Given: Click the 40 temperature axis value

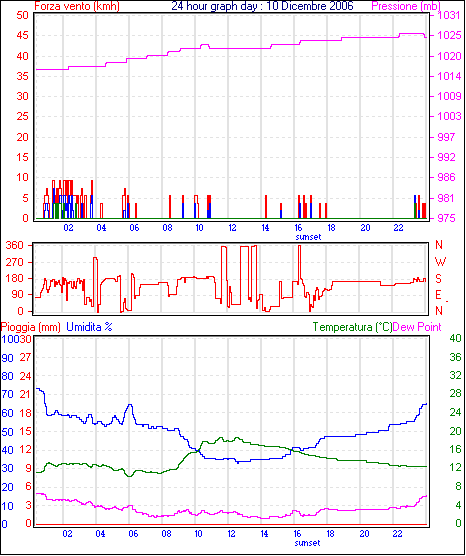Looking at the screenshot, I should (455, 339).
